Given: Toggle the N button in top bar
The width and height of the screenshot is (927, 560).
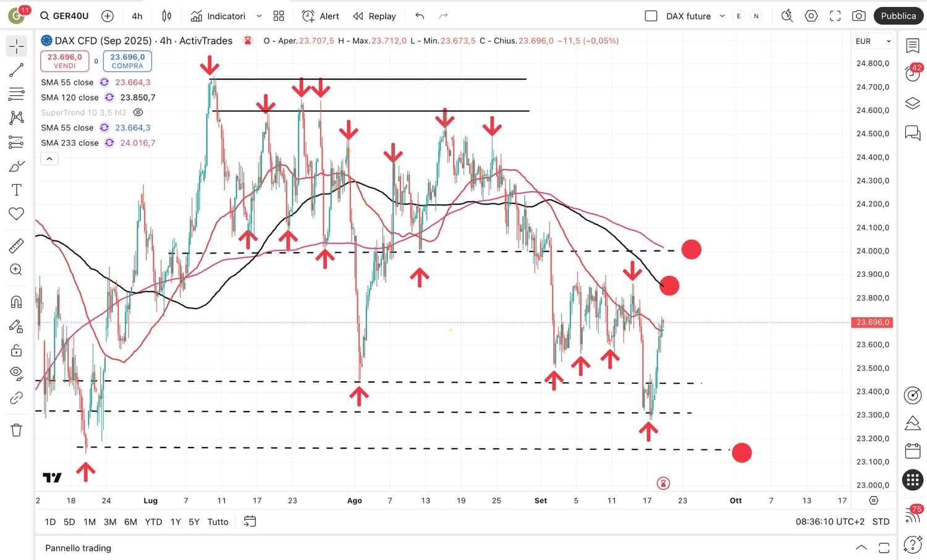Looking at the screenshot, I should (756, 16).
